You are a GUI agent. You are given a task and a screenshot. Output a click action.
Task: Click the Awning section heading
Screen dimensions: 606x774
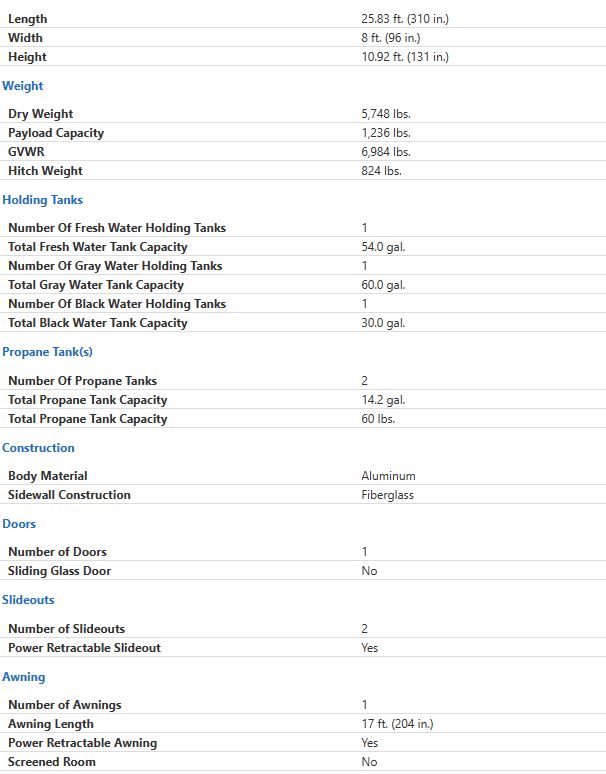(24, 677)
